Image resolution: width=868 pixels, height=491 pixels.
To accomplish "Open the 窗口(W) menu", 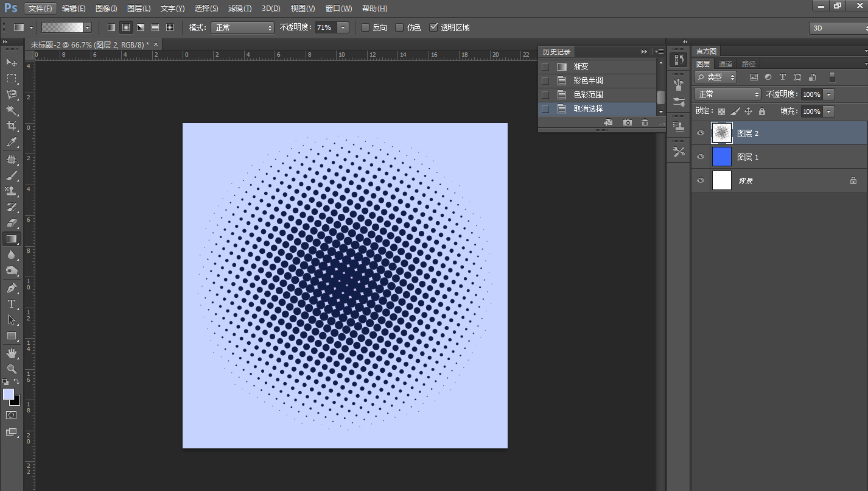I will 338,9.
